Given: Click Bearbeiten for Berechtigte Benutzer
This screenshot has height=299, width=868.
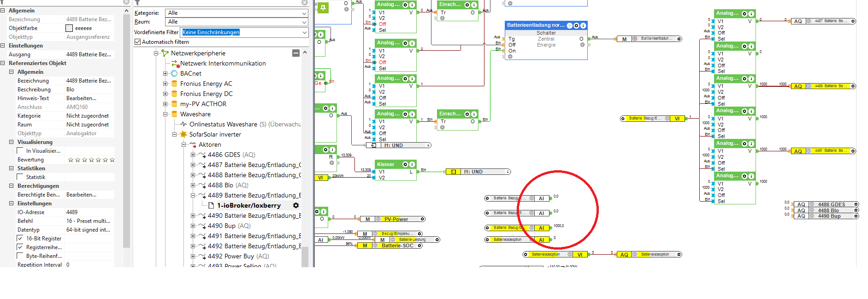Looking at the screenshot, I should coord(81,195).
